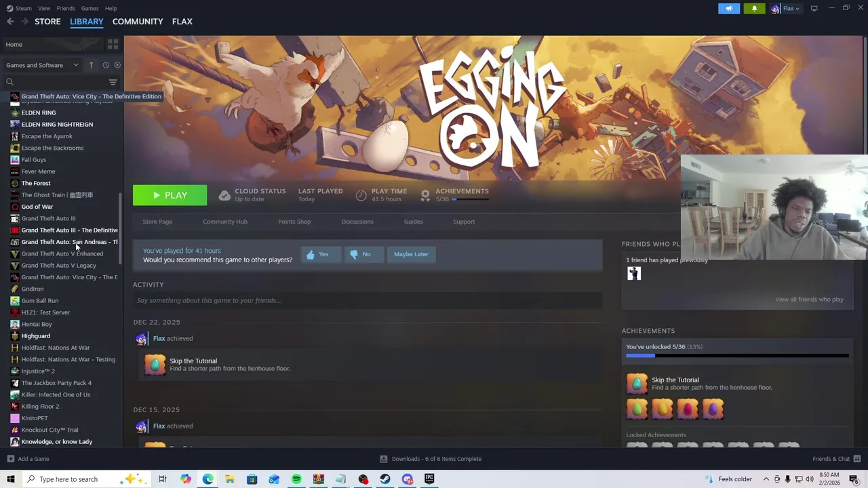
Task: Switch library to grid collections view
Action: click(113, 44)
